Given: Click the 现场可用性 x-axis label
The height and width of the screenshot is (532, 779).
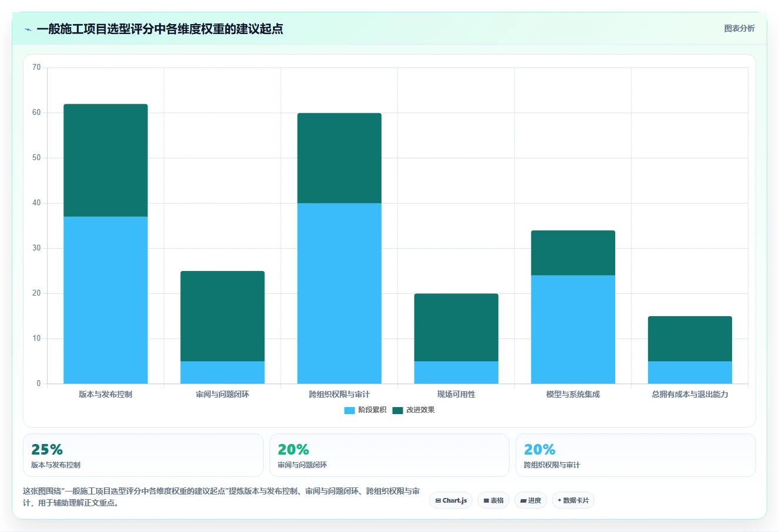Looking at the screenshot, I should tap(456, 394).
